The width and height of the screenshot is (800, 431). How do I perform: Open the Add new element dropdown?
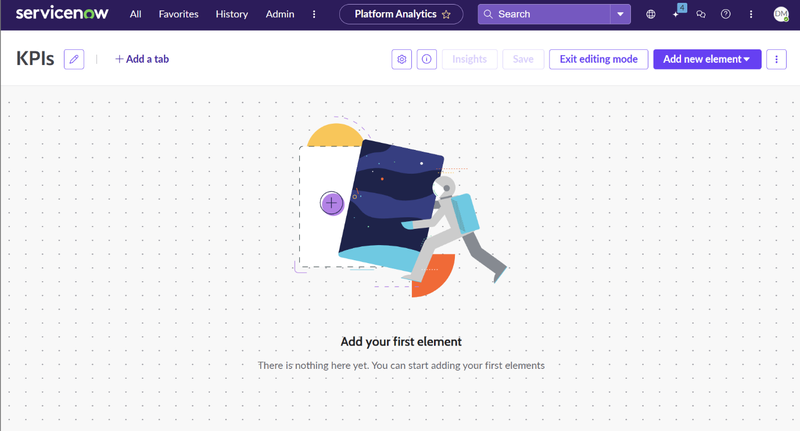point(707,59)
